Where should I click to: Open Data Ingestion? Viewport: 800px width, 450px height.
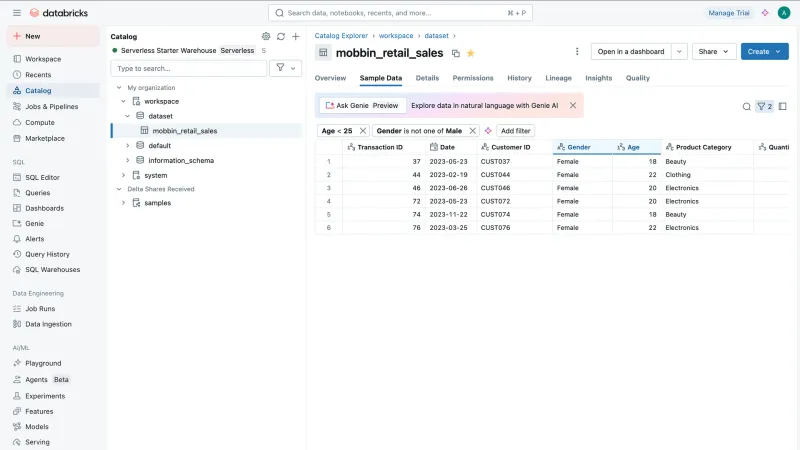53,324
